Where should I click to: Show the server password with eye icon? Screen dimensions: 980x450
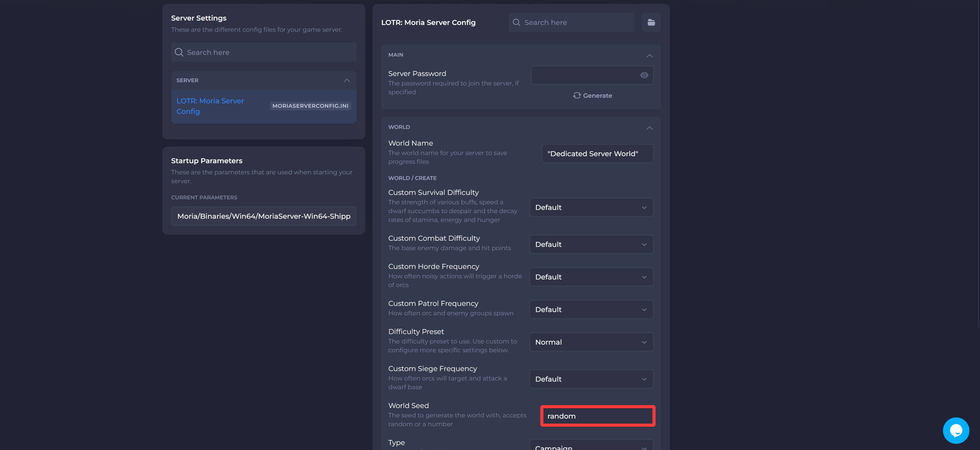click(x=644, y=75)
